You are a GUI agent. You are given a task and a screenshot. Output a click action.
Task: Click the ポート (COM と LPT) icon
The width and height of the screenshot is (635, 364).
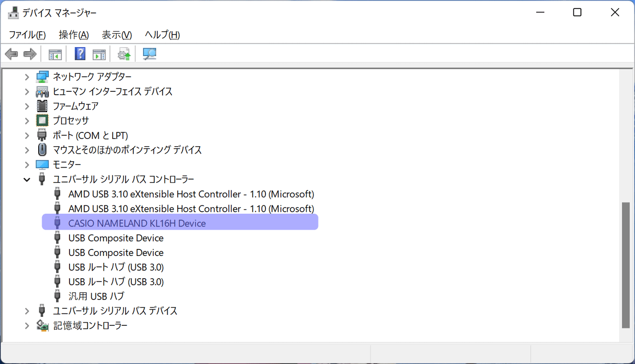click(x=43, y=135)
